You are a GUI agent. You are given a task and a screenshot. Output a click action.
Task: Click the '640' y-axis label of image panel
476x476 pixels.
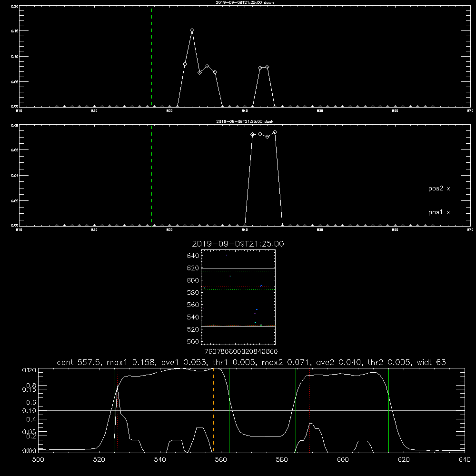pos(193,256)
